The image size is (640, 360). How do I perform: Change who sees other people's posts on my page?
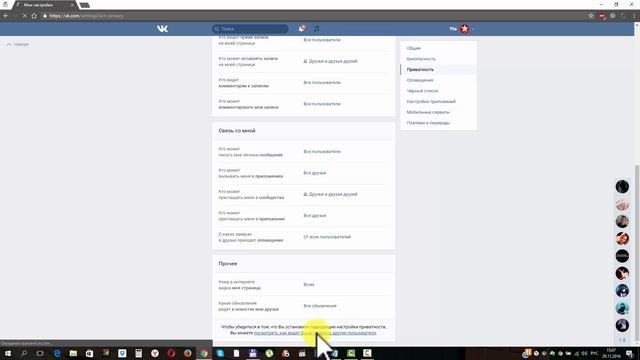point(322,40)
